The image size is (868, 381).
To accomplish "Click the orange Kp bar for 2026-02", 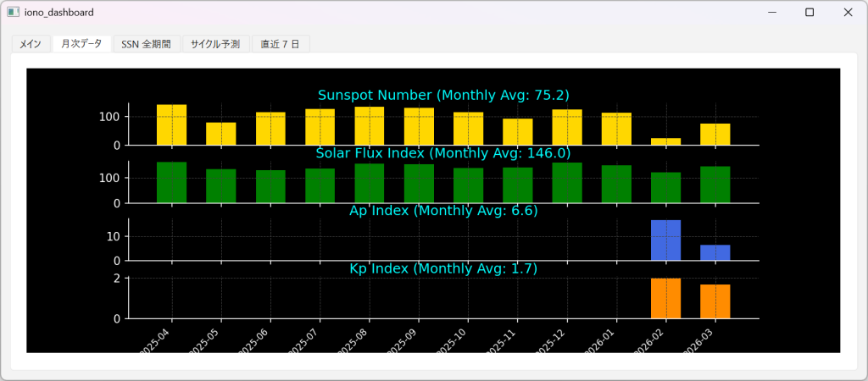I will click(x=665, y=298).
